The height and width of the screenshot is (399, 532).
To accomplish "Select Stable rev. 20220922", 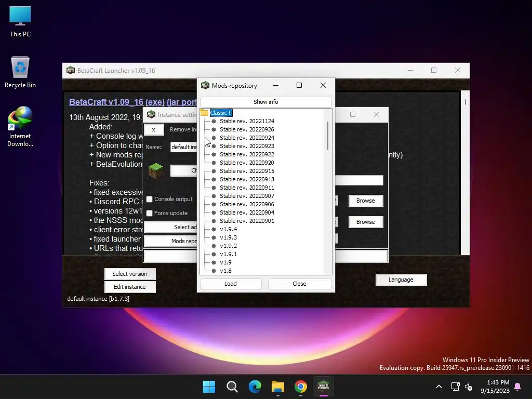I will (247, 154).
